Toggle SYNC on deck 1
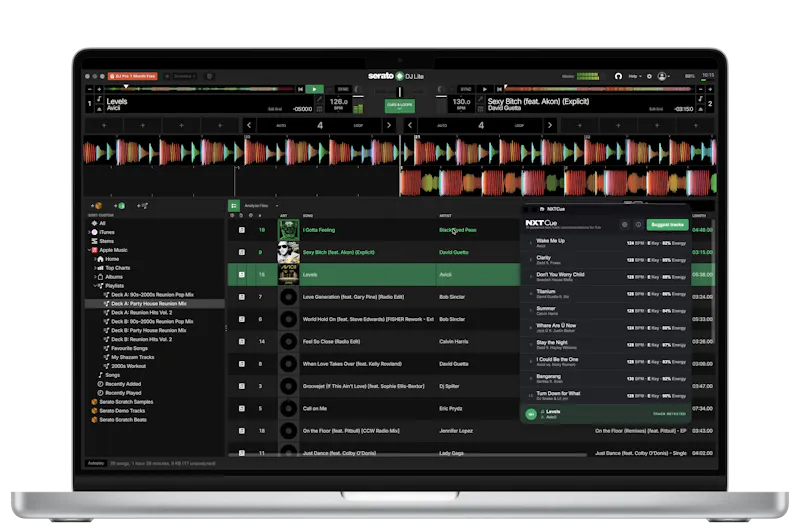 click(343, 89)
